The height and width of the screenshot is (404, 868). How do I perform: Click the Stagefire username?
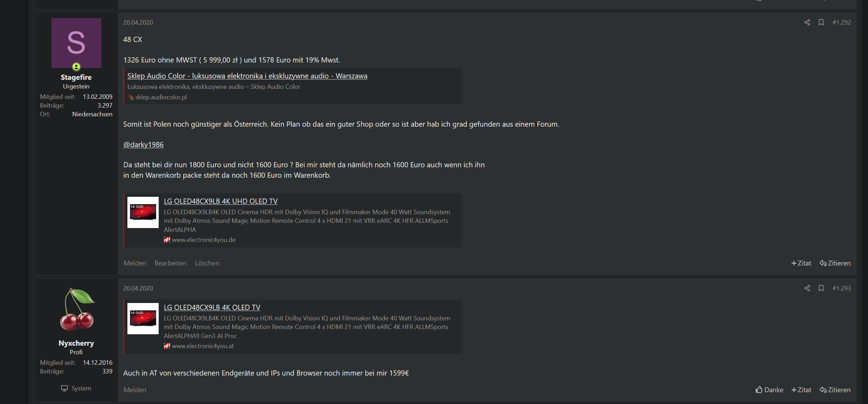pos(76,77)
